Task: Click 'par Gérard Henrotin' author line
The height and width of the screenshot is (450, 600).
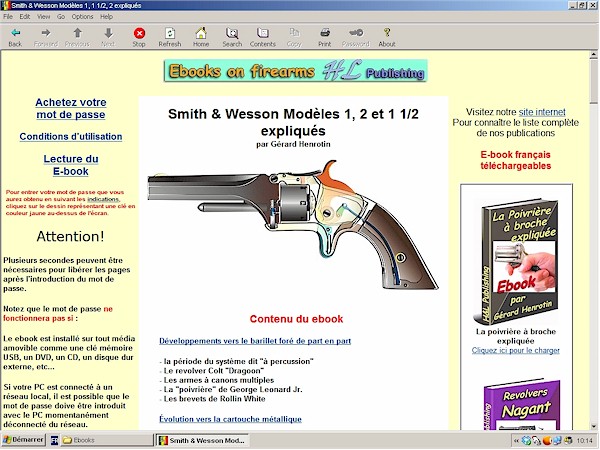Action: (x=293, y=144)
